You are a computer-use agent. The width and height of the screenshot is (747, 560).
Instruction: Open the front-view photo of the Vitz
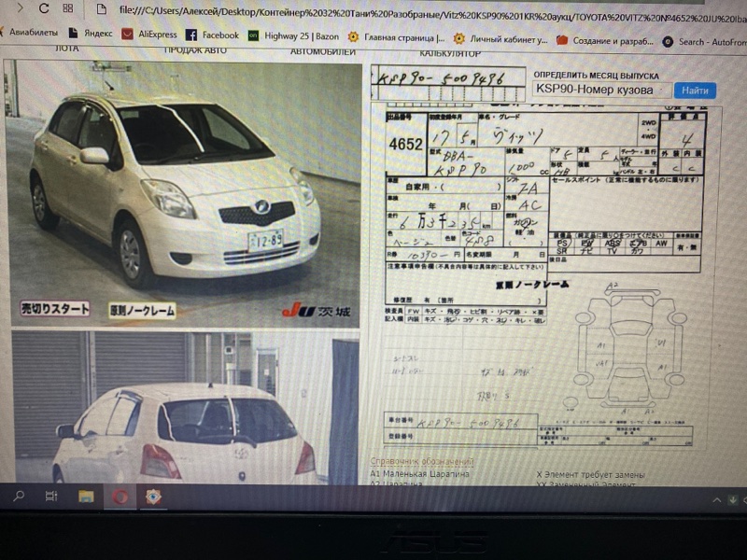pos(183,193)
